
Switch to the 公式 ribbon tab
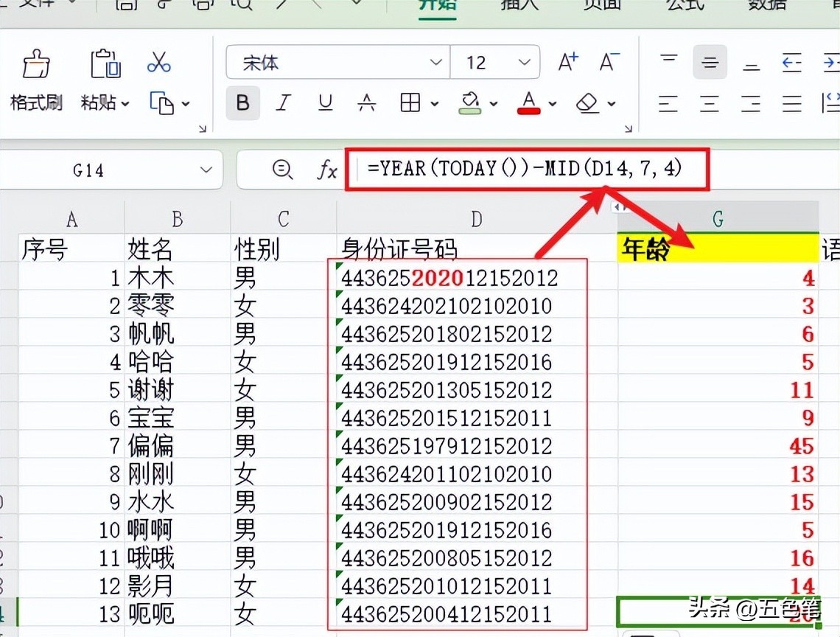click(x=685, y=4)
